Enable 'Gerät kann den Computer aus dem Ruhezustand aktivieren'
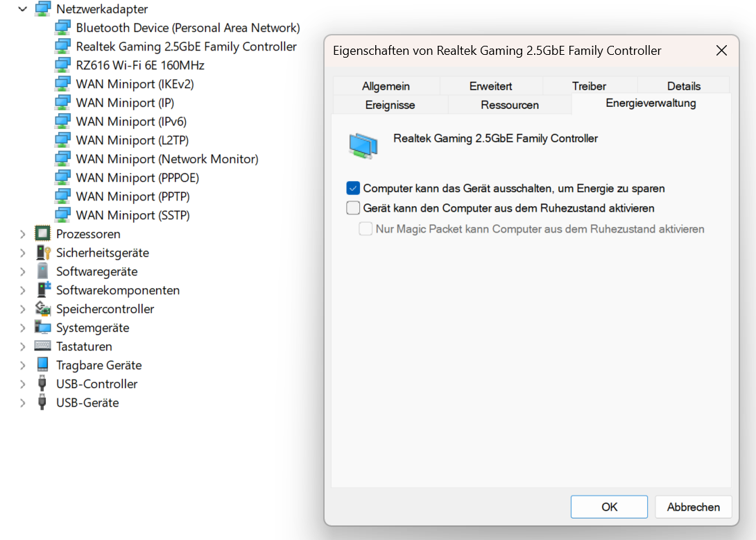 pos(353,208)
